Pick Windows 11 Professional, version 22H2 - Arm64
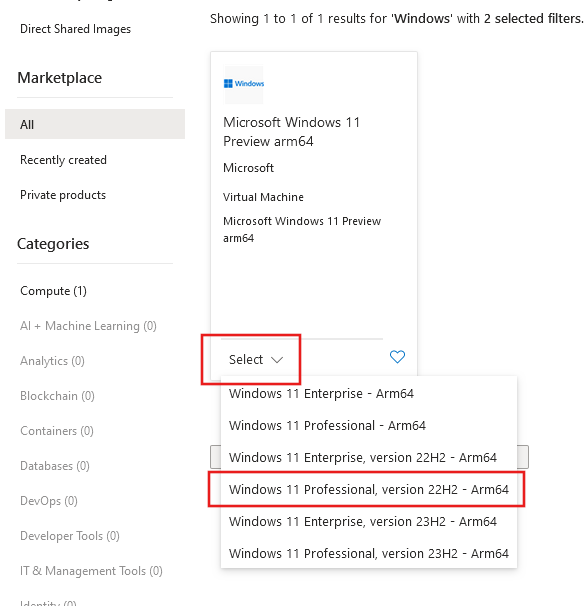Screen dimensions: 587x606 (x=369, y=490)
